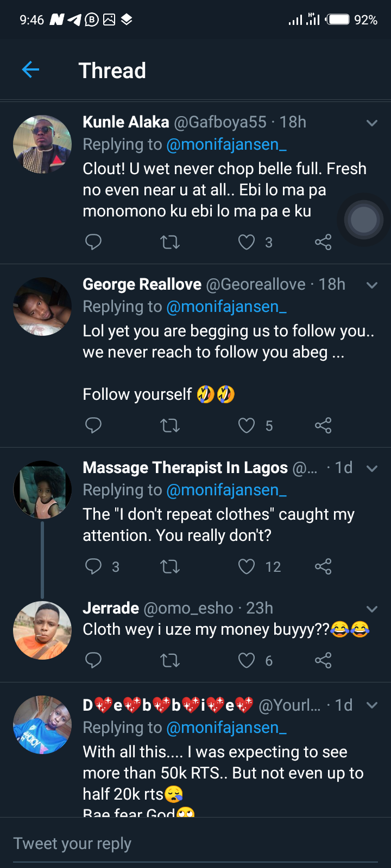Retweet Kunle Alaka's tweet
The image size is (391, 868).
170,242
